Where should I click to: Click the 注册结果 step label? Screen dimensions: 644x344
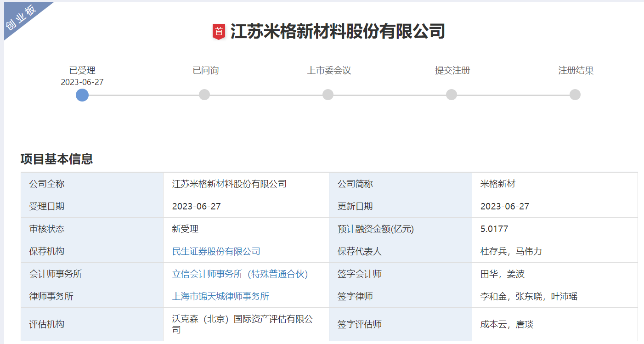[576, 70]
